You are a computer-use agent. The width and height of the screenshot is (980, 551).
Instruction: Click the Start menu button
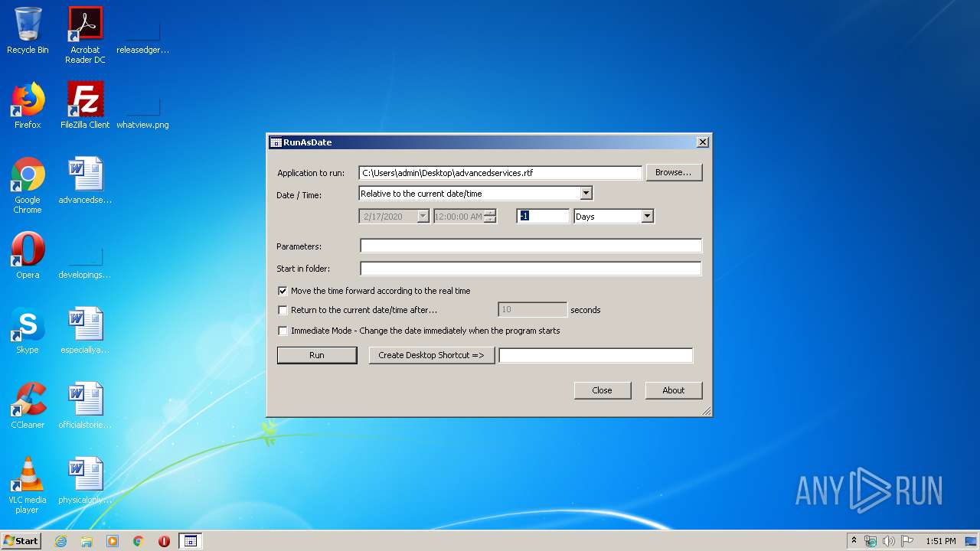pyautogui.click(x=21, y=541)
